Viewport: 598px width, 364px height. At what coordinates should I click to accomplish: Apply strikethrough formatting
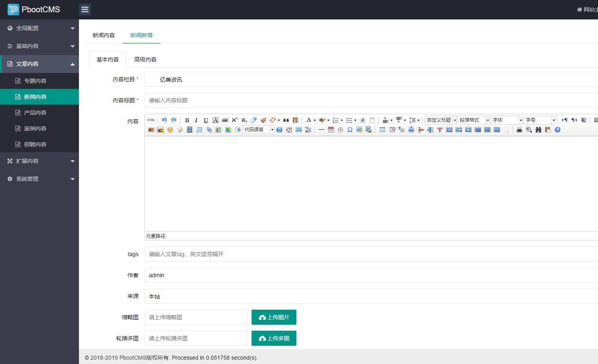click(225, 120)
